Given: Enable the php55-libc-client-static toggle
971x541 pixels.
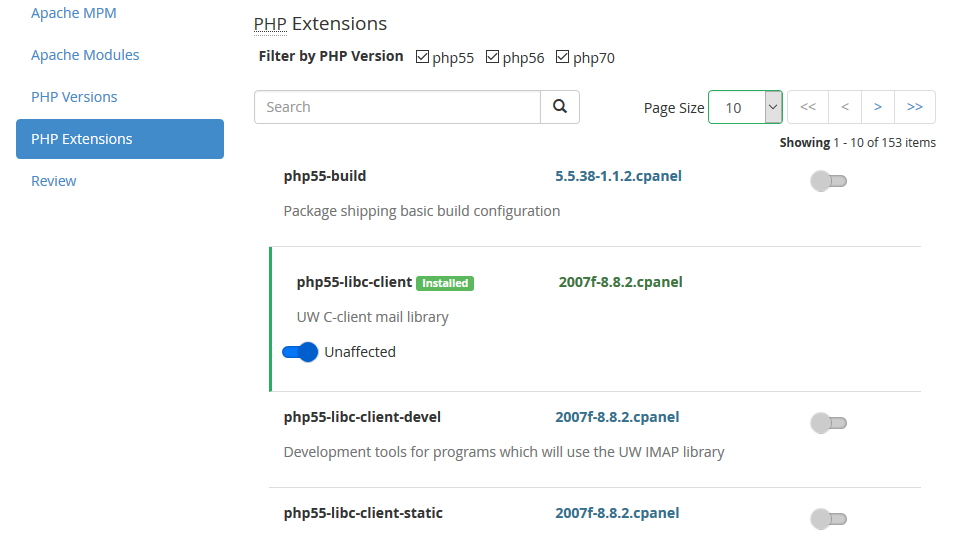Looking at the screenshot, I should [829, 519].
